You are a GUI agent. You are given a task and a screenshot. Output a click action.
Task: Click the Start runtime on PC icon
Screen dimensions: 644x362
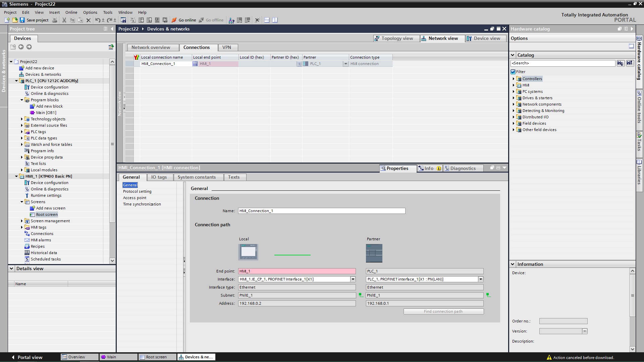click(165, 20)
